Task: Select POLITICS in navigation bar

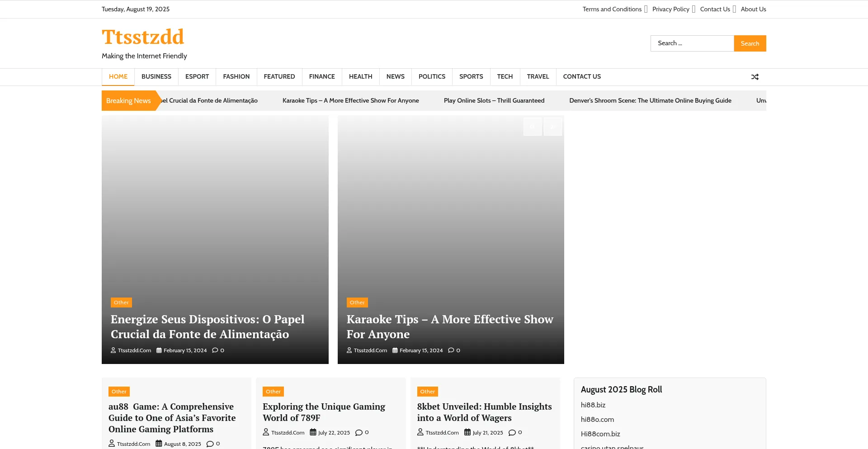Action: [432, 76]
